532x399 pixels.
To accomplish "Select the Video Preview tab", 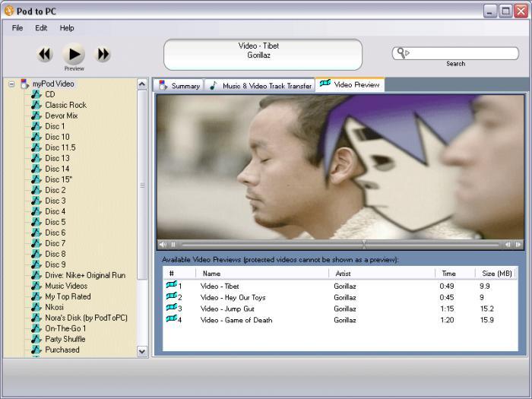I will coord(350,84).
